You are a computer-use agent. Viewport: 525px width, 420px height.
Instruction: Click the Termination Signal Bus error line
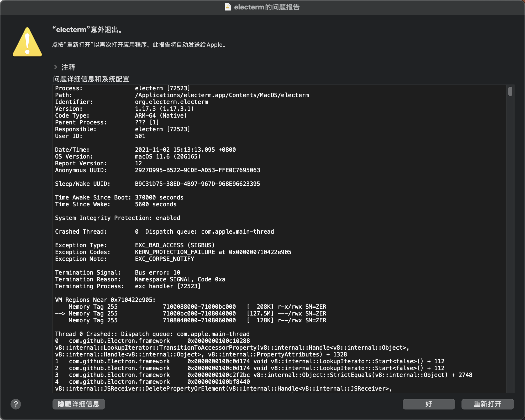(x=157, y=272)
